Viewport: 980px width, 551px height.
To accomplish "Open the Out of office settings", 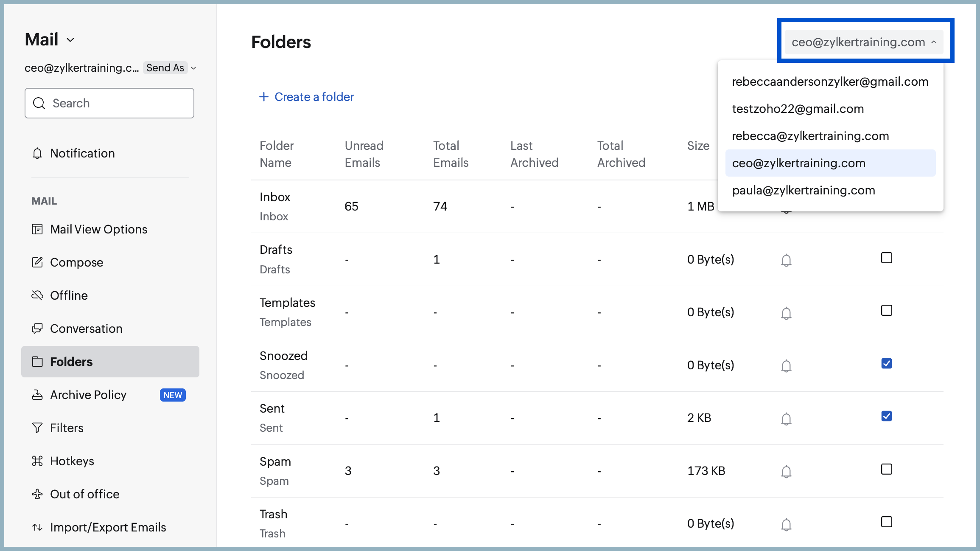I will point(110,494).
